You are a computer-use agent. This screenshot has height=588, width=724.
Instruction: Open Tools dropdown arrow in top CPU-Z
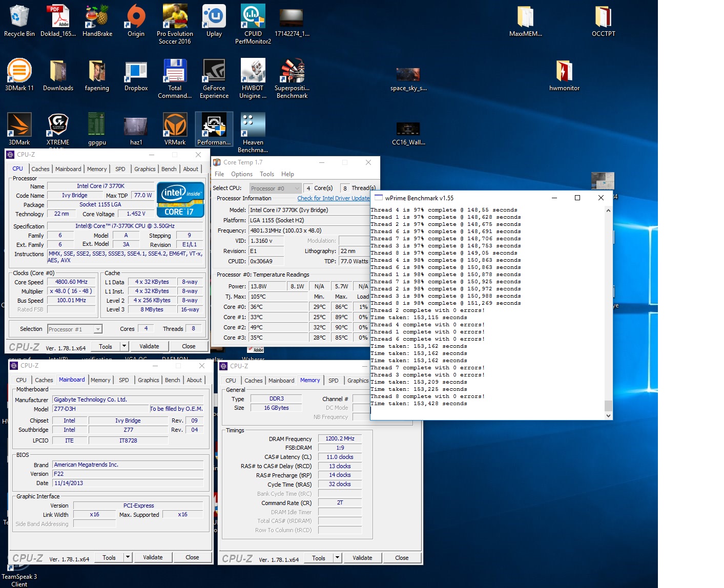[x=124, y=346]
